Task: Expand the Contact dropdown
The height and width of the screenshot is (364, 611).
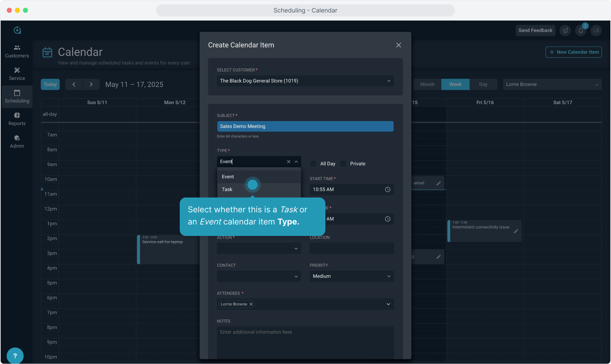Action: [x=259, y=276]
